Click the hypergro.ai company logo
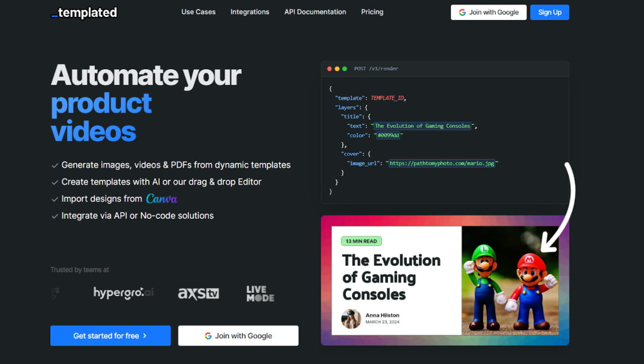 [123, 293]
